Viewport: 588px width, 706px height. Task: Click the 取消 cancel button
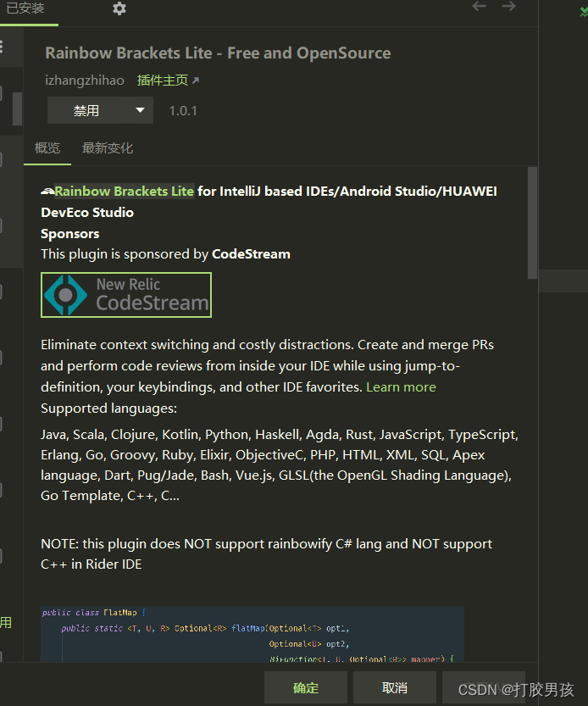pos(395,687)
